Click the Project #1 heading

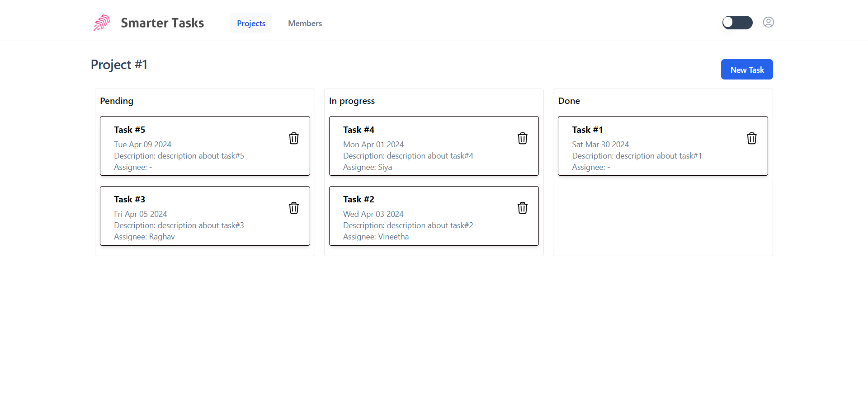pyautogui.click(x=119, y=65)
